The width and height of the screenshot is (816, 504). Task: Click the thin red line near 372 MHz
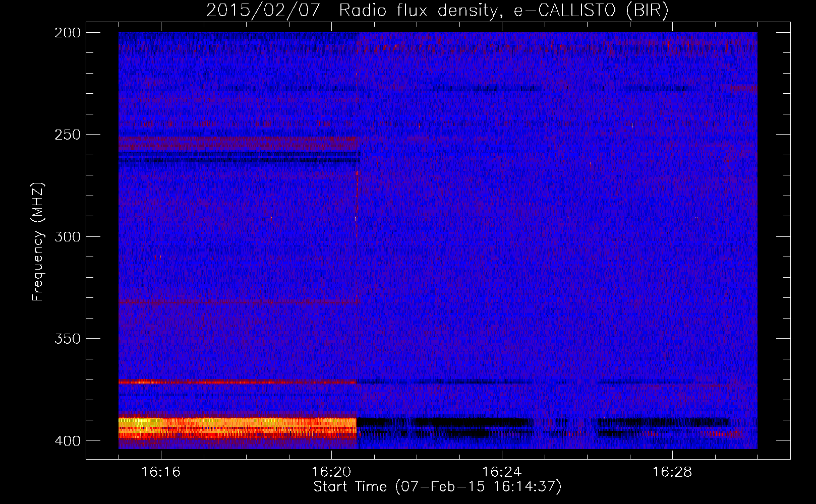click(x=238, y=382)
